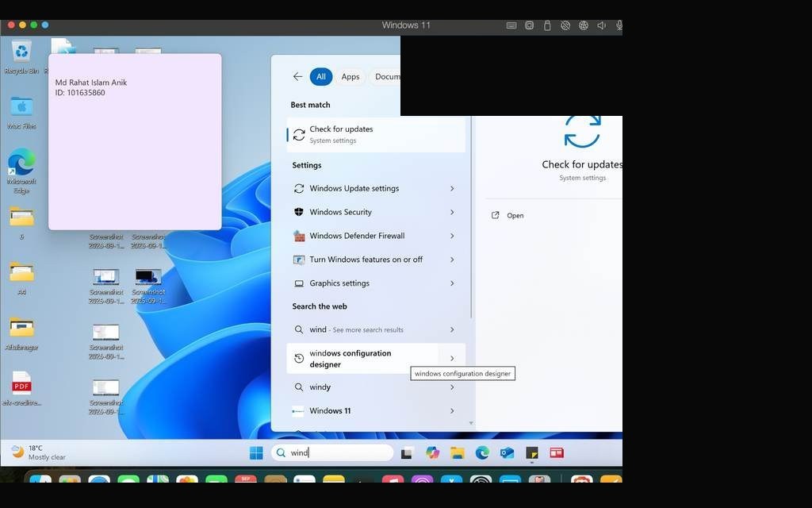Click the firewall brick icon in results
812x508 pixels.
click(x=299, y=236)
